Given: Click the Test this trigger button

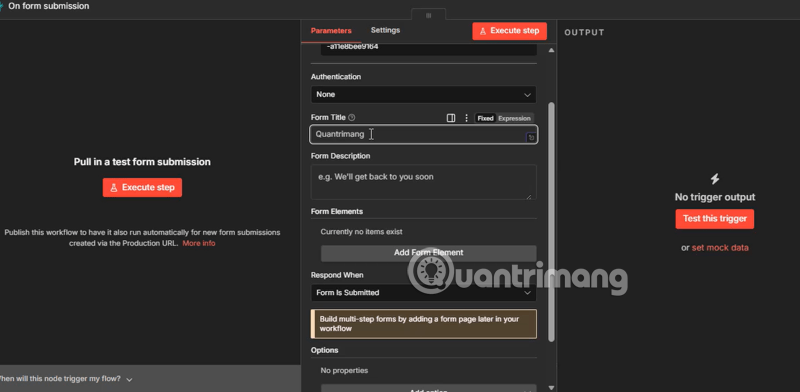Looking at the screenshot, I should (x=715, y=218).
